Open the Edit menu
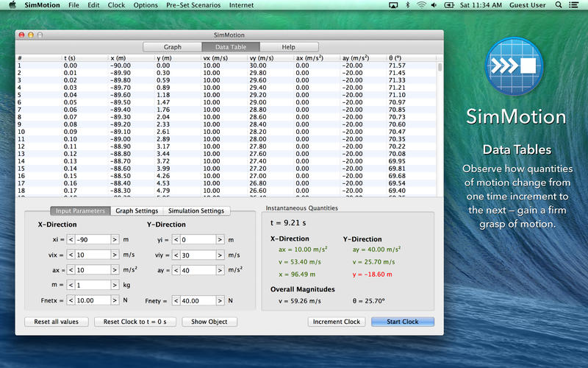This screenshot has width=588, height=368. (x=93, y=5)
